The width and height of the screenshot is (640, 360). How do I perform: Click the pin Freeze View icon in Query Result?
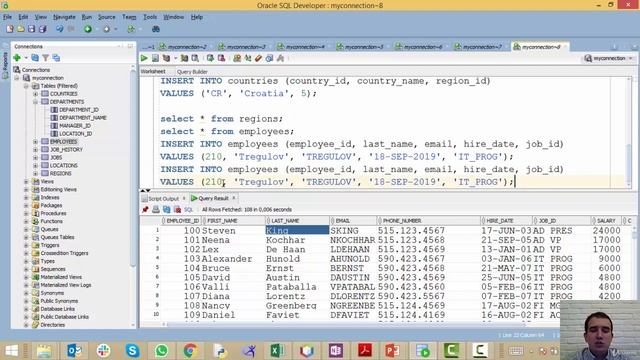[x=145, y=209]
